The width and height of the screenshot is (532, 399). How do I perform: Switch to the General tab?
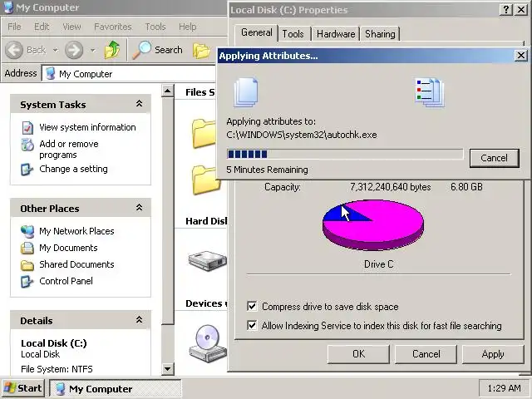(x=257, y=32)
